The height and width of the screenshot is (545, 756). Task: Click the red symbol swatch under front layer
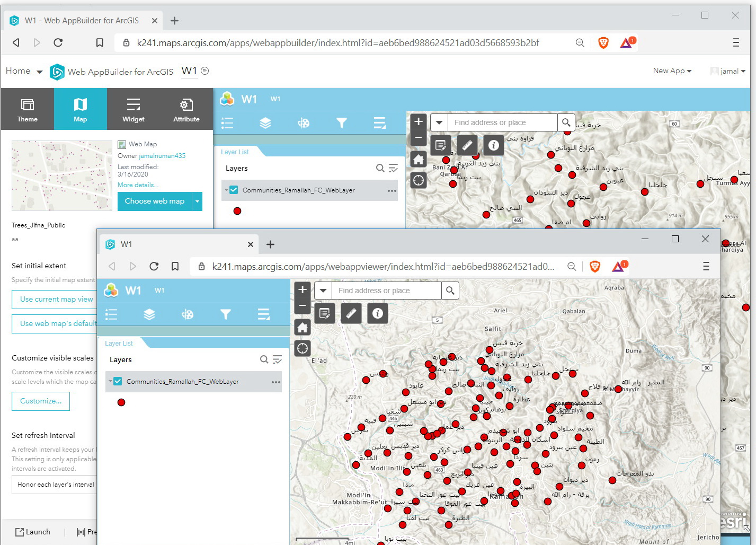tap(121, 402)
